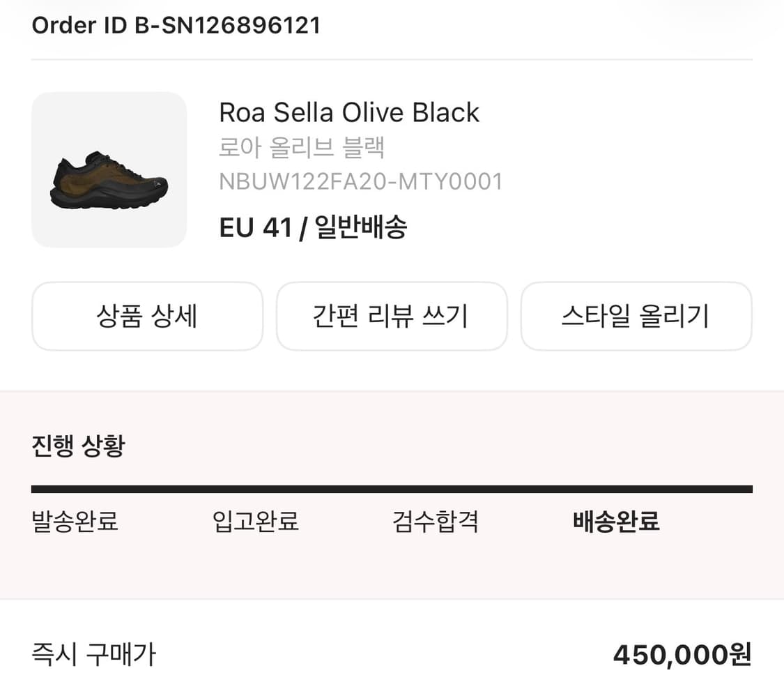The image size is (784, 689).
Task: Click the black progress bar under 진행 상황
Action: pyautogui.click(x=392, y=487)
